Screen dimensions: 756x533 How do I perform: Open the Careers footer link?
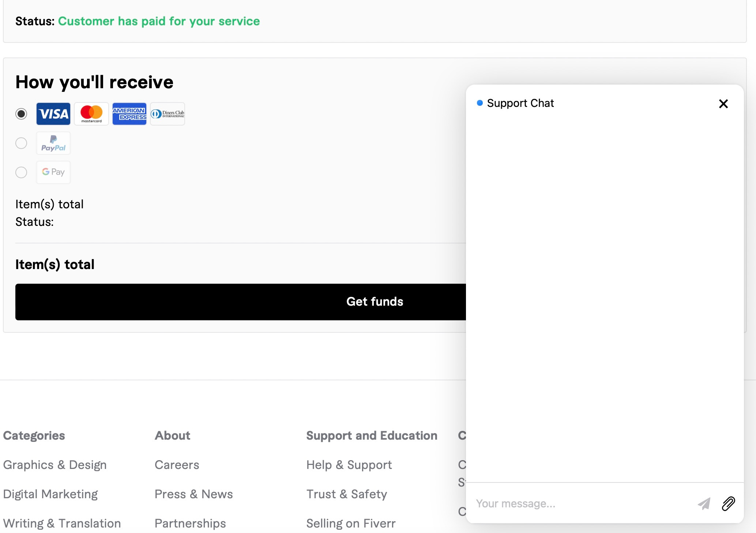(x=177, y=465)
